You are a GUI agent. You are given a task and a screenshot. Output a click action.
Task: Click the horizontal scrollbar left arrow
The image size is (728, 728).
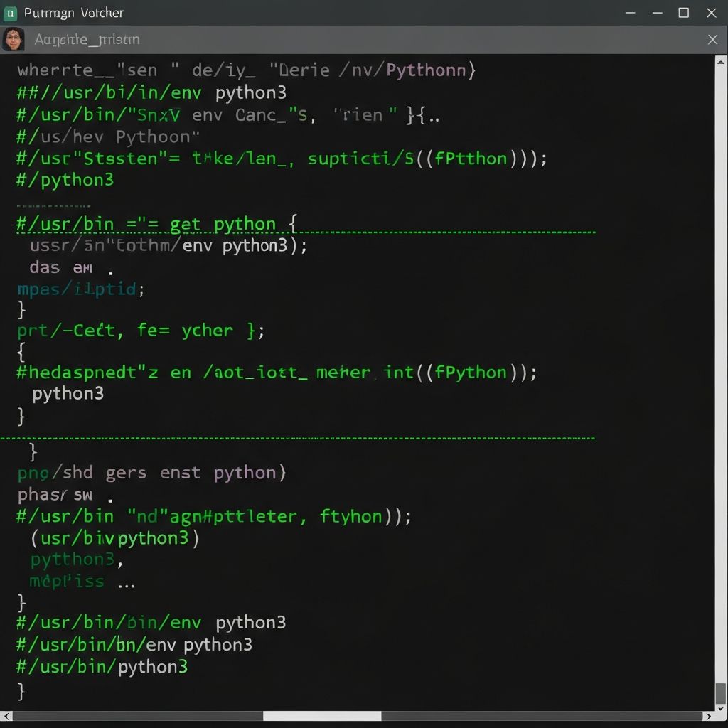click(6, 716)
